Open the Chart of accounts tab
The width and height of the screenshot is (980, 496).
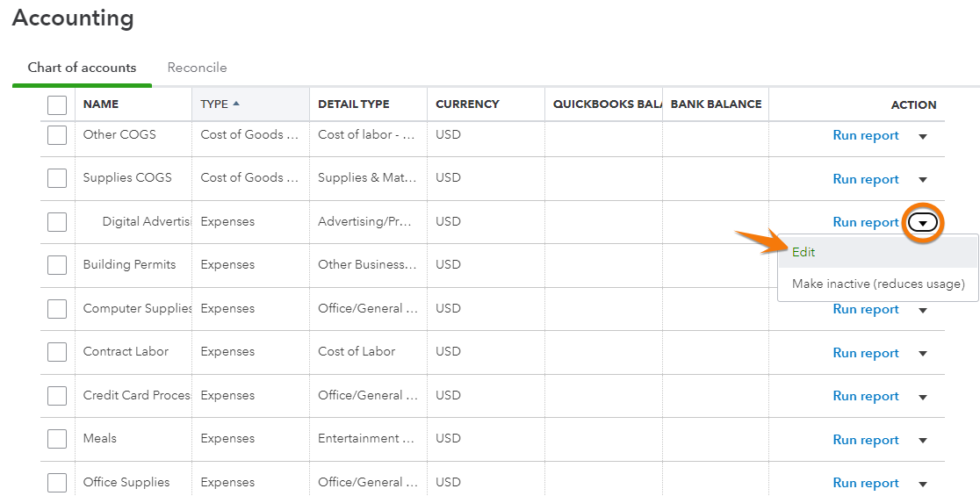coord(82,68)
